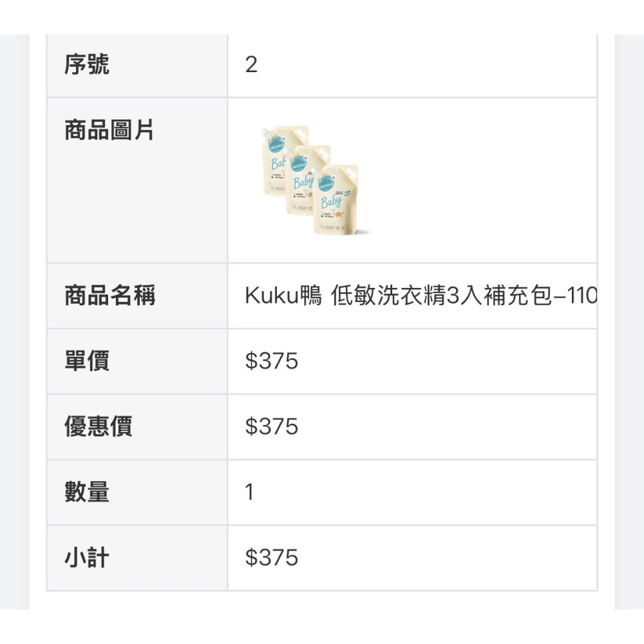Click the serial number value 2
This screenshot has height=644, width=644.
251,65
